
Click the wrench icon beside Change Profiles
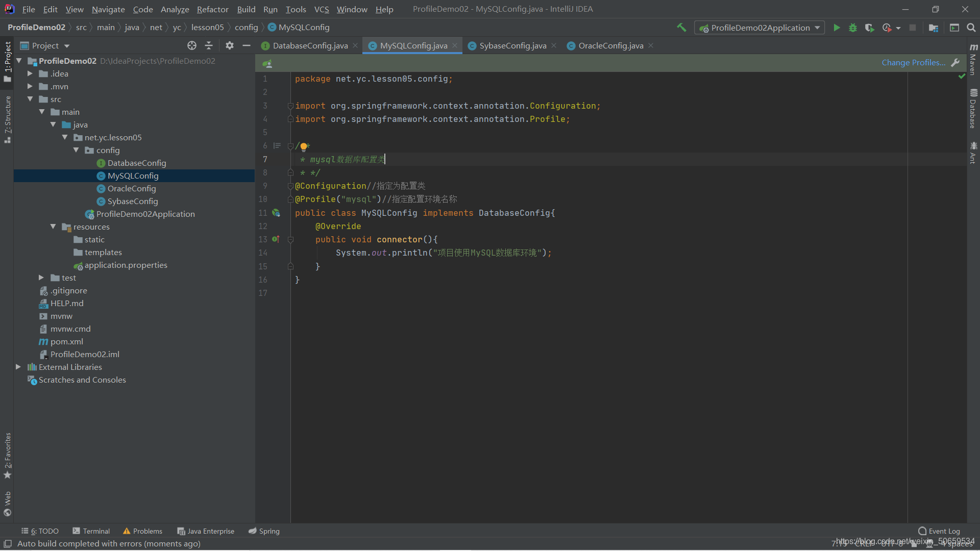coord(955,62)
